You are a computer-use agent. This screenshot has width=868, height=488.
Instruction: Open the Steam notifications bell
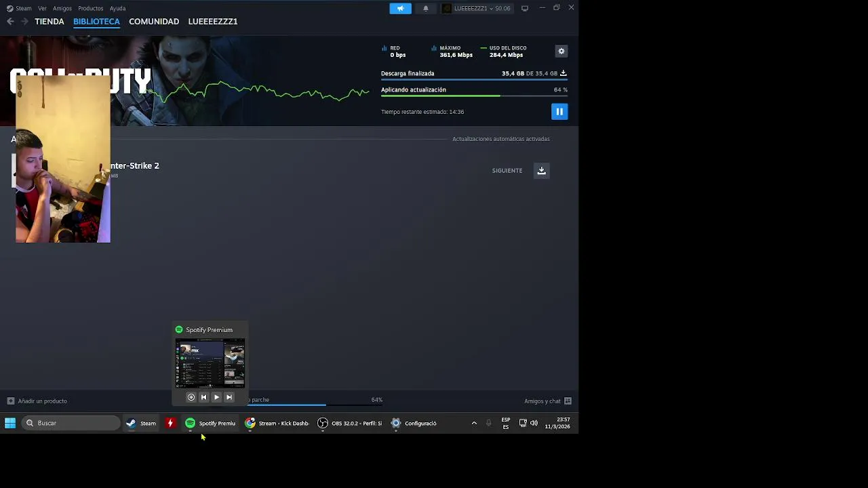click(x=426, y=8)
